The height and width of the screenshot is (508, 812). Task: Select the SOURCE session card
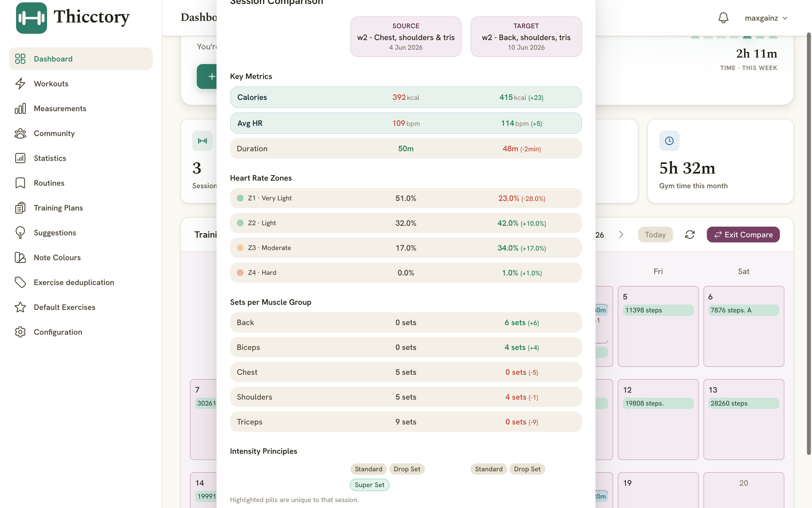point(406,37)
